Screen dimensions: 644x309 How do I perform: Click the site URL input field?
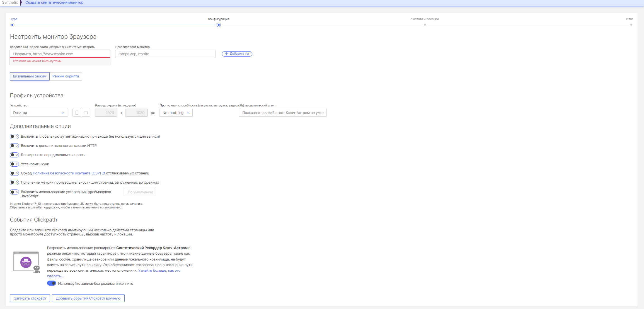(x=60, y=54)
